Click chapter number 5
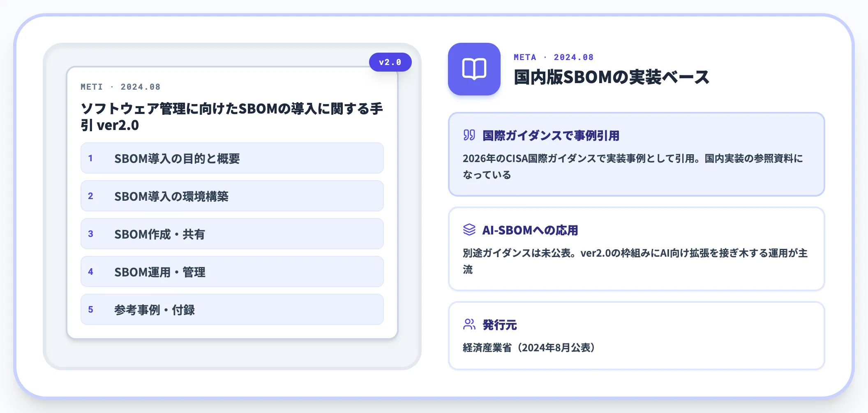The image size is (868, 413). [90, 310]
